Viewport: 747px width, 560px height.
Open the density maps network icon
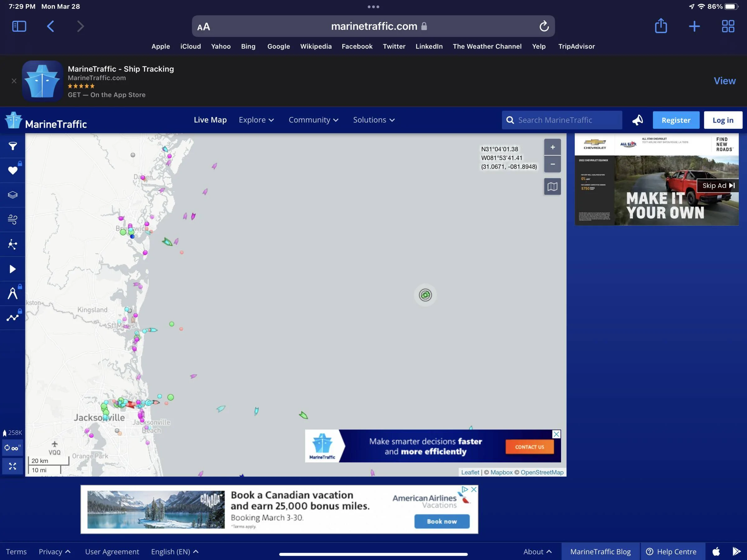tap(12, 245)
